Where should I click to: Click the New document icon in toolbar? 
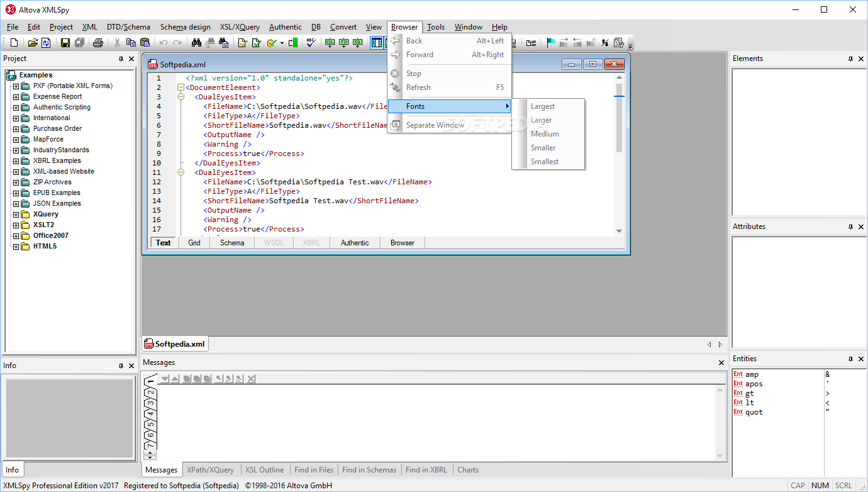tap(14, 43)
